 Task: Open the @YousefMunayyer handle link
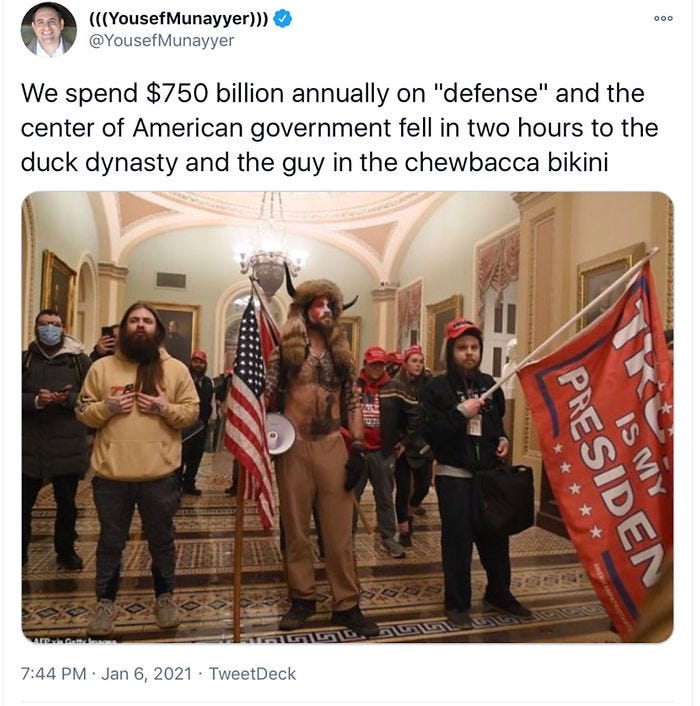click(x=162, y=41)
